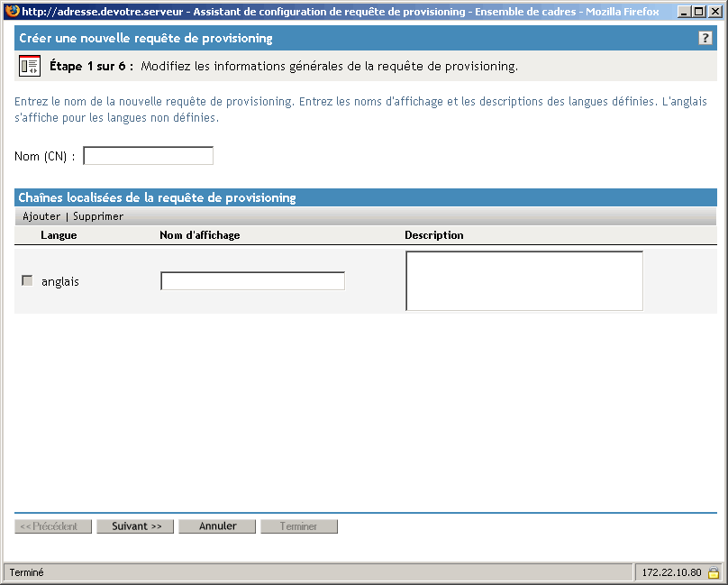Image resolution: width=728 pixels, height=585 pixels.
Task: Maximize the Firefox window
Action: click(699, 12)
